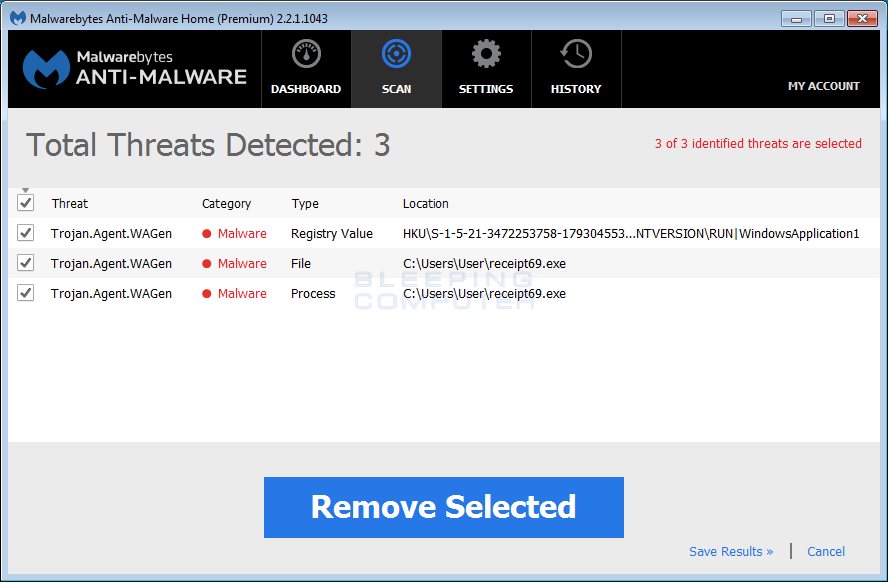888x582 pixels.
Task: Click the Remove Selected button
Action: 443,507
